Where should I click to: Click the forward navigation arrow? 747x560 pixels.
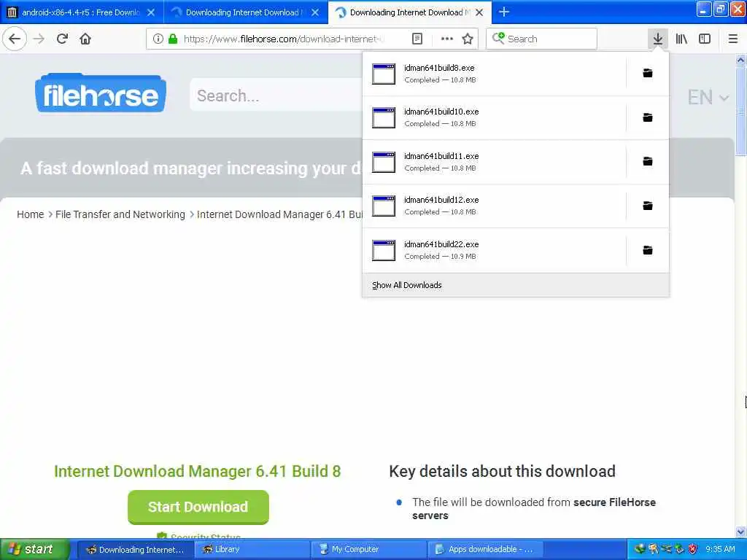(x=39, y=39)
